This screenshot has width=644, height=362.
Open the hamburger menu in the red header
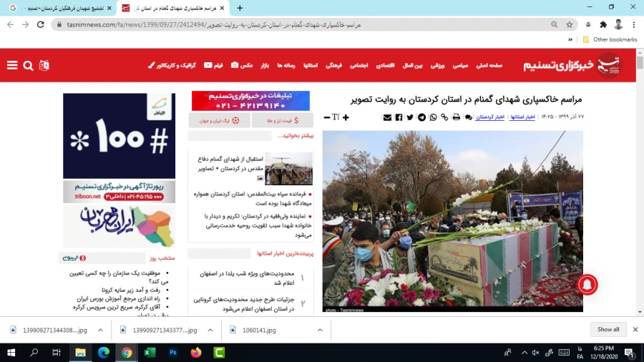(x=12, y=65)
